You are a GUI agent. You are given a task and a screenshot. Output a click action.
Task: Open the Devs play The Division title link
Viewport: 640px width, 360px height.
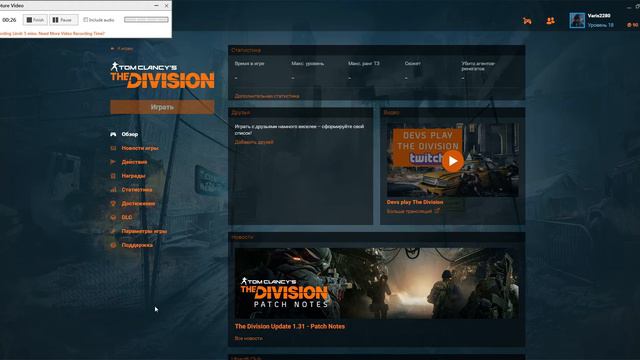coord(415,202)
